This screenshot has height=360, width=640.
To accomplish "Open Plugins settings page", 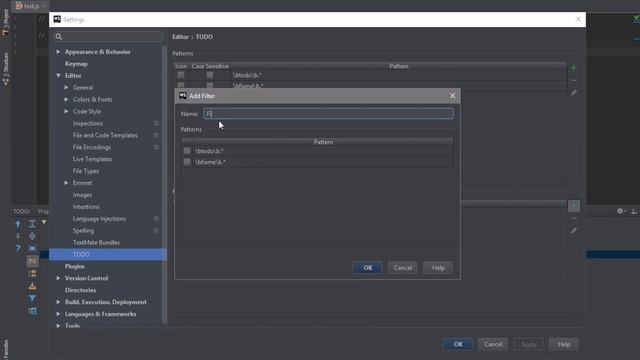I will [75, 266].
